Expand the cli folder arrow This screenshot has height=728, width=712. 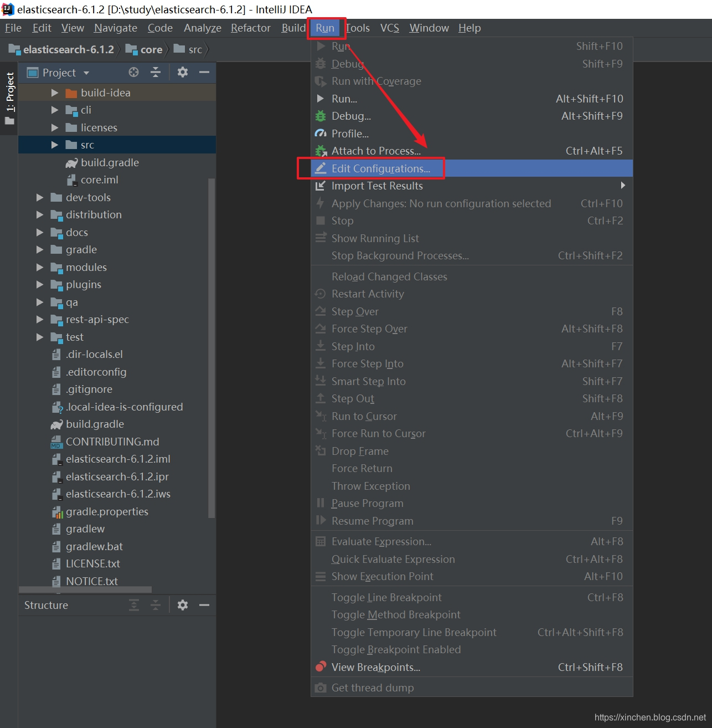(55, 110)
